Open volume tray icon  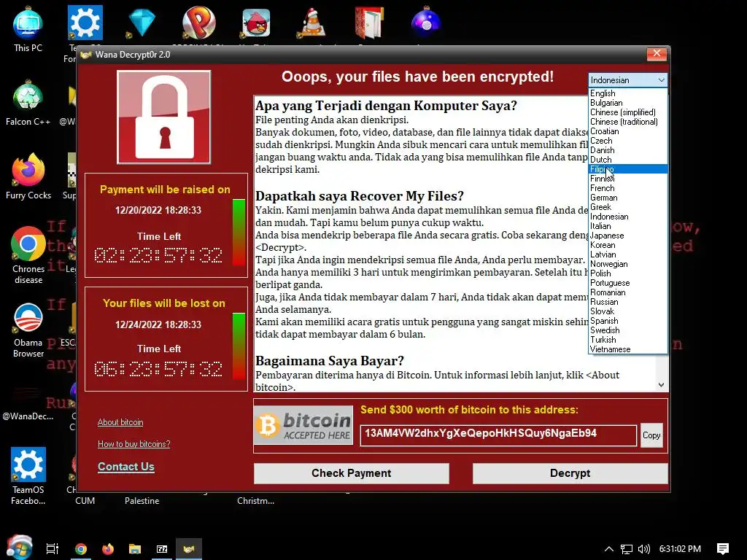(x=643, y=549)
